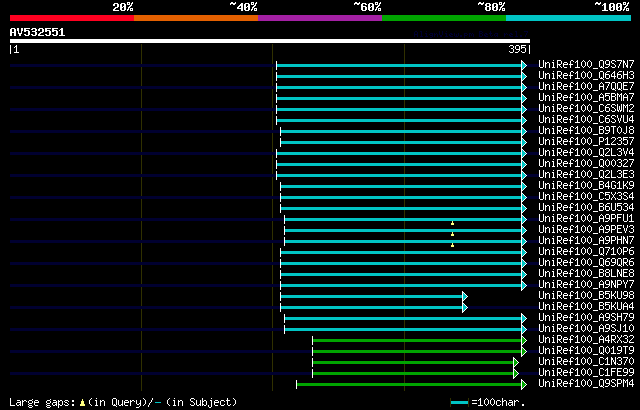
Task: Open the UniRef100_A9PHN7 entry
Action: 586,241
